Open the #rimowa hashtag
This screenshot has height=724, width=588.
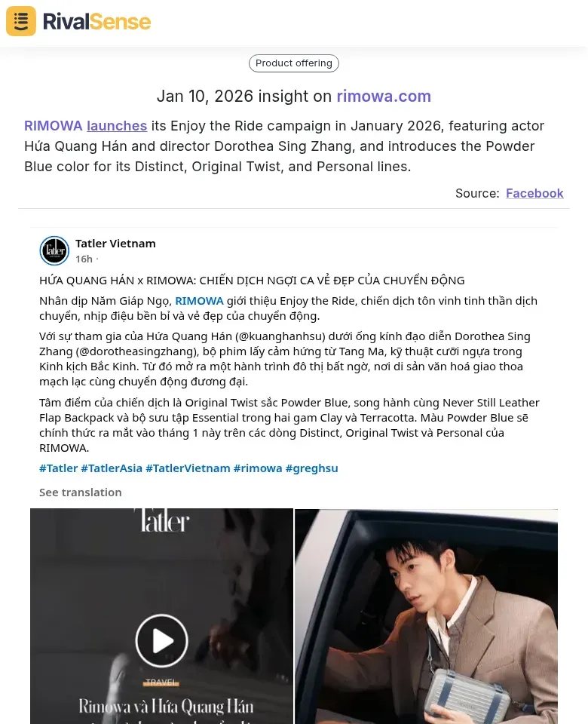[x=258, y=468]
